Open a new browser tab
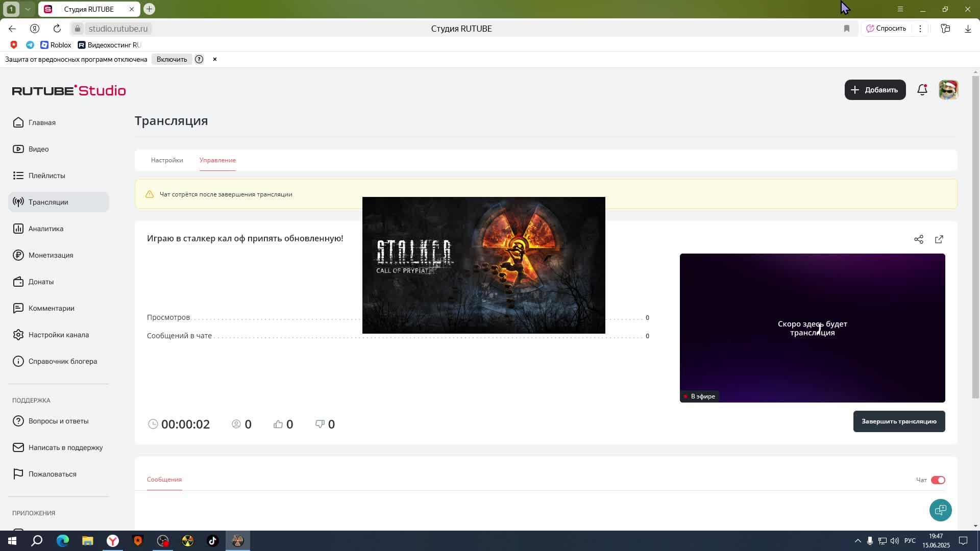Image resolution: width=980 pixels, height=551 pixels. click(x=149, y=9)
